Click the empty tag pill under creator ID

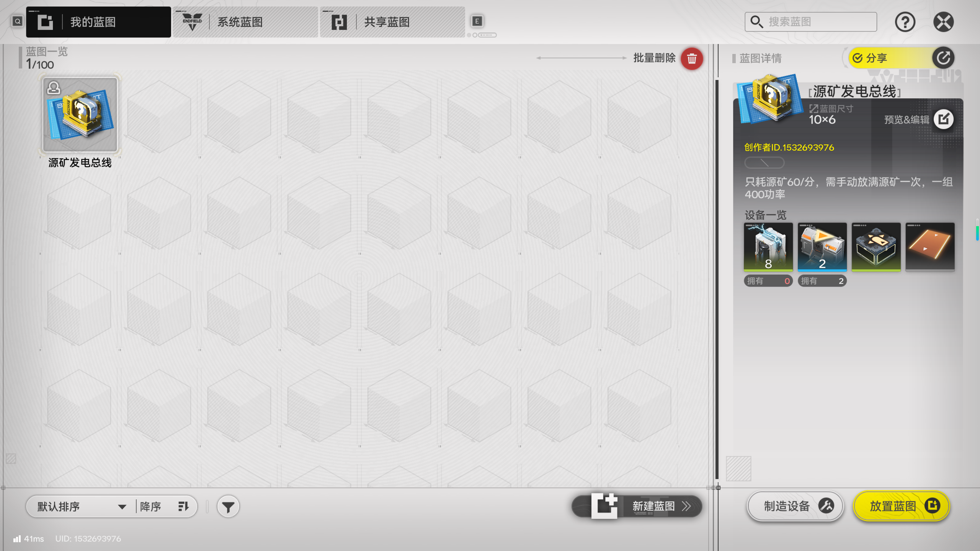tap(764, 163)
